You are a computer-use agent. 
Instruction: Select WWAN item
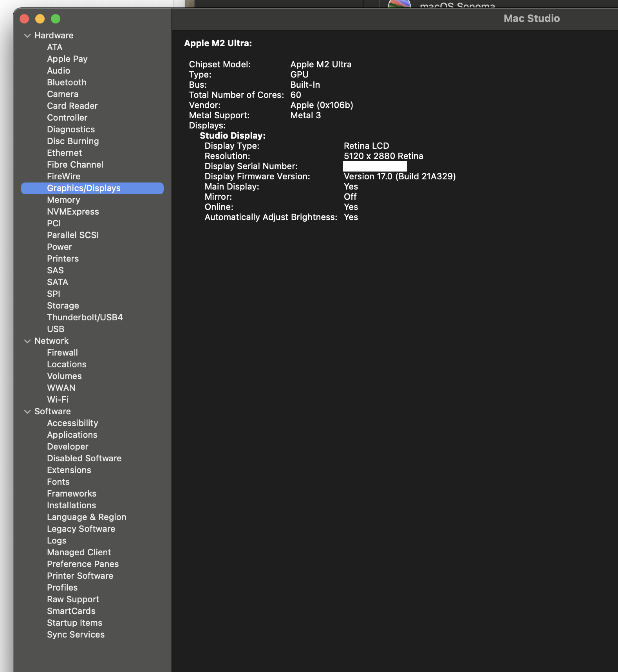tap(61, 388)
